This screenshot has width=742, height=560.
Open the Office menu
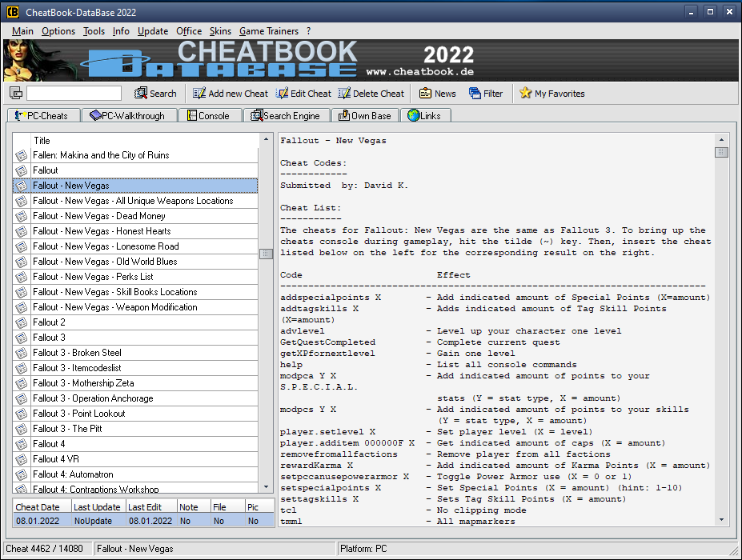pos(189,31)
